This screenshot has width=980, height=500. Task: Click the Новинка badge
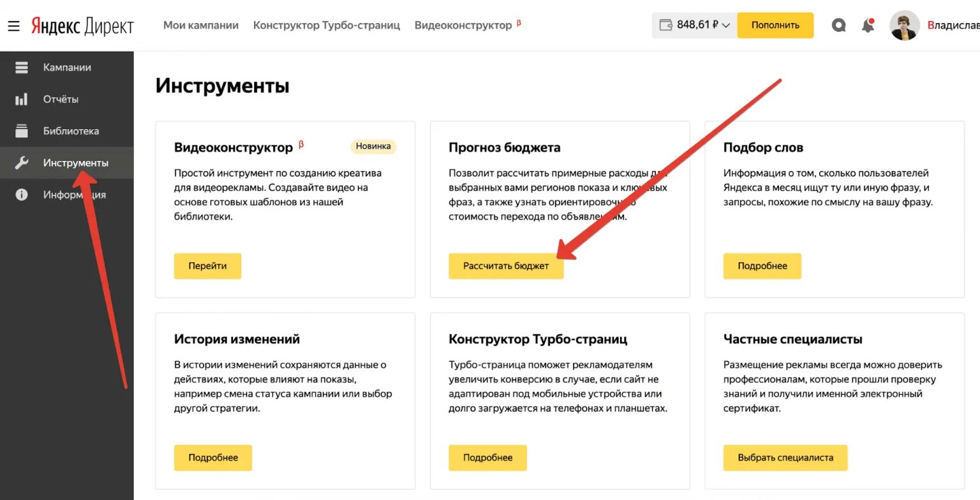373,146
